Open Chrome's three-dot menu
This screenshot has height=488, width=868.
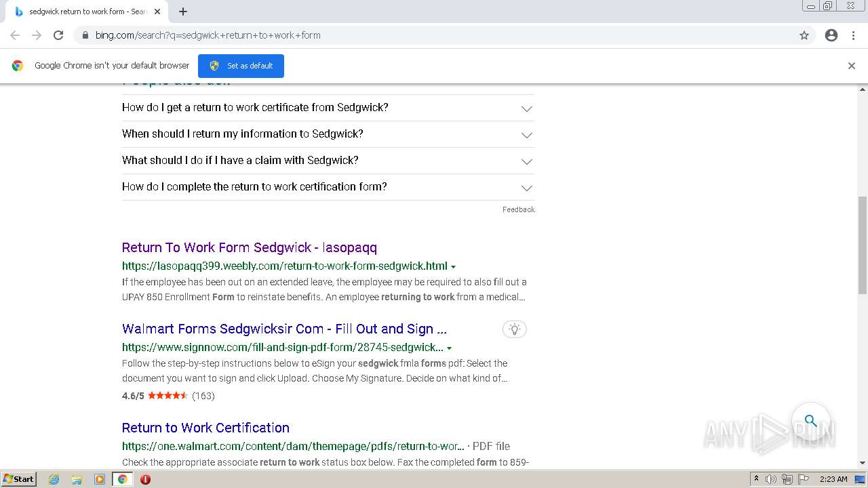coord(854,35)
